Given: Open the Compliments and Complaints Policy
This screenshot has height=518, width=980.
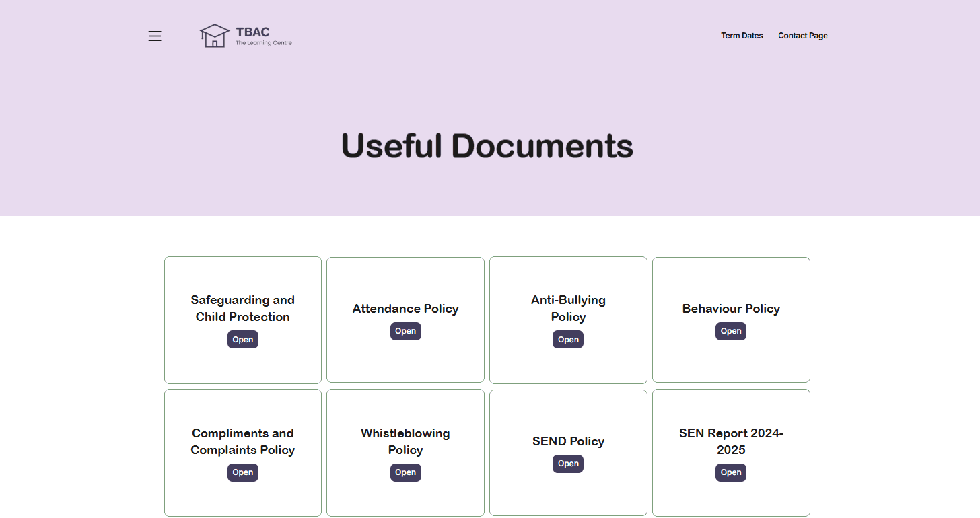Looking at the screenshot, I should point(242,472).
